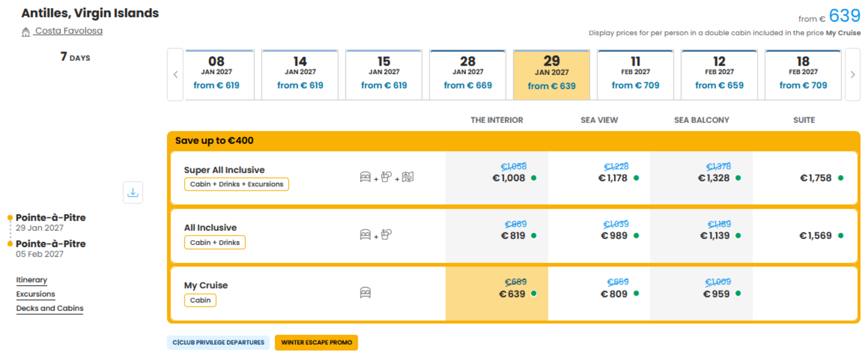The image size is (868, 355).
Task: Click the Cabin + Drinks + Excursions badge
Action: 237,184
